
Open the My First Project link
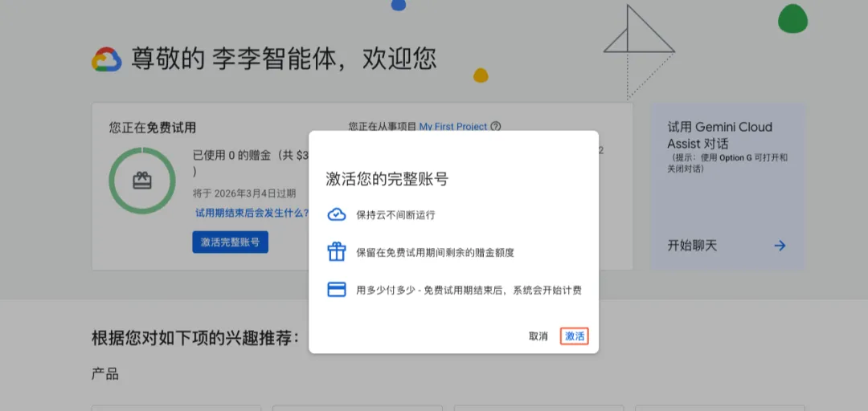[x=452, y=126]
